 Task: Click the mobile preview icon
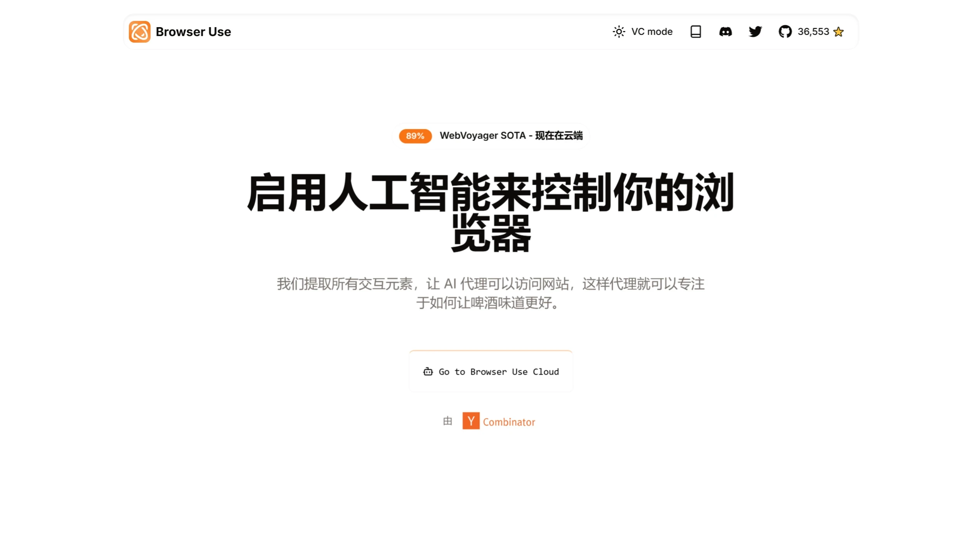pyautogui.click(x=696, y=31)
